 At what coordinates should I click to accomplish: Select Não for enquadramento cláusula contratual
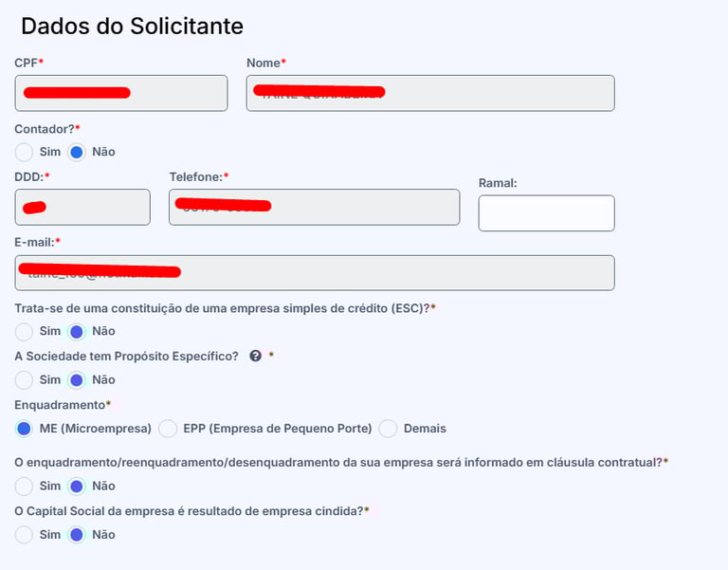[77, 487]
